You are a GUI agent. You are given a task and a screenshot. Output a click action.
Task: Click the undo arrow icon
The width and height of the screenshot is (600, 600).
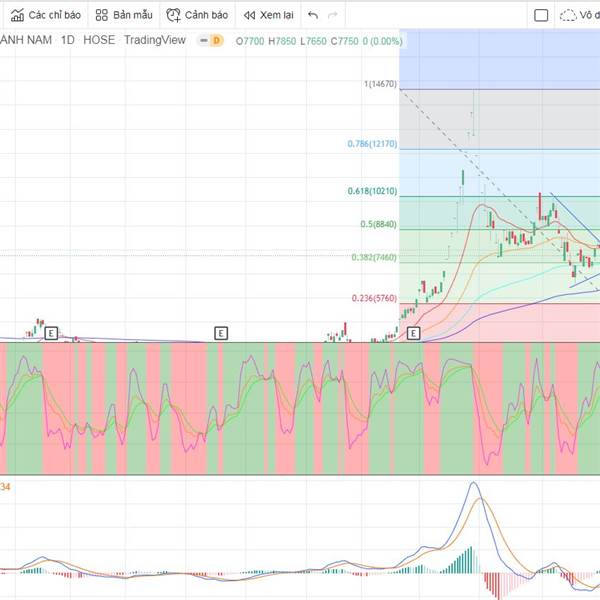pyautogui.click(x=313, y=15)
